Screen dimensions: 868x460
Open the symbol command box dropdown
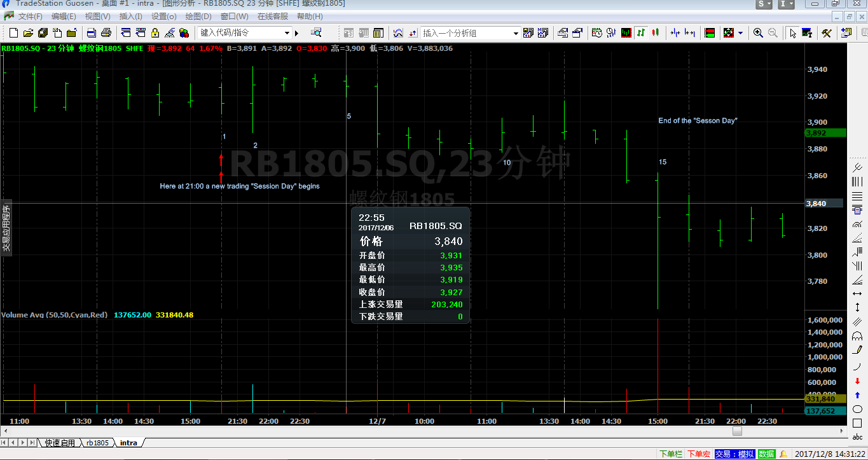[x=287, y=33]
